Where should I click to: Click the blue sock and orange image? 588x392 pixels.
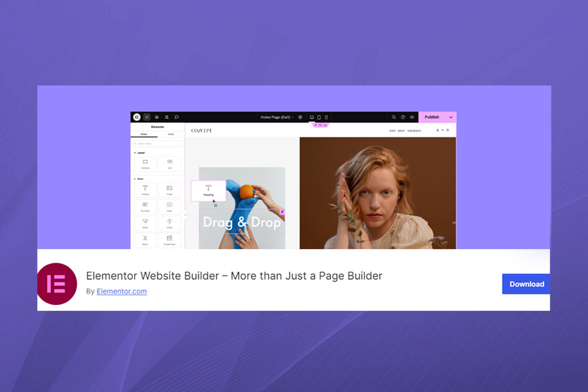(242, 208)
